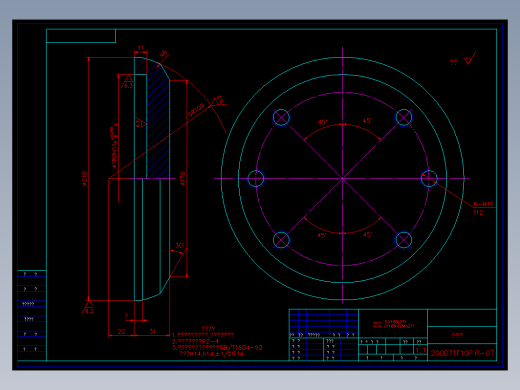Click the R6 fillet radius label
The height and width of the screenshot is (390, 520).
[163, 54]
